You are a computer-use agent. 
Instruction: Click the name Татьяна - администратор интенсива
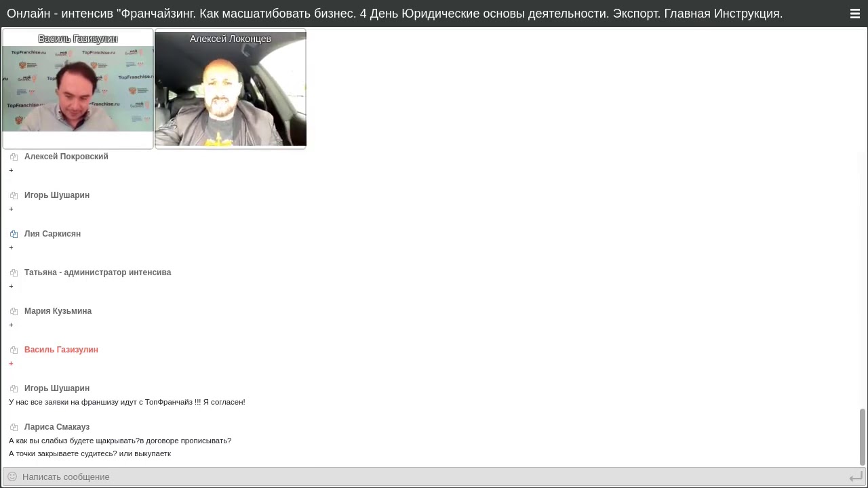tap(98, 272)
